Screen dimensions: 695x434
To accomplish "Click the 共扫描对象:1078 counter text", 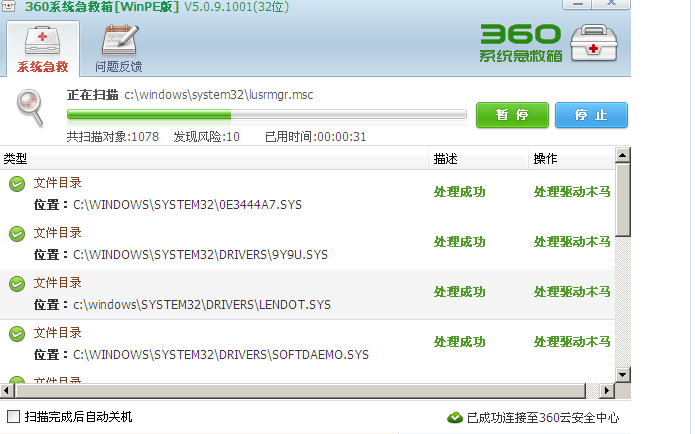I will tap(113, 137).
